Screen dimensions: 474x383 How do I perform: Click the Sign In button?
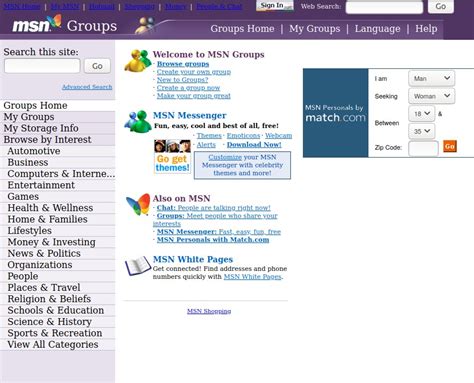(x=275, y=5)
